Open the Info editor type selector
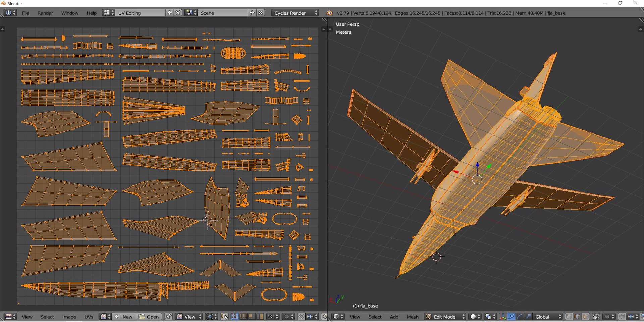Screen dimensions: 644x322 point(10,13)
